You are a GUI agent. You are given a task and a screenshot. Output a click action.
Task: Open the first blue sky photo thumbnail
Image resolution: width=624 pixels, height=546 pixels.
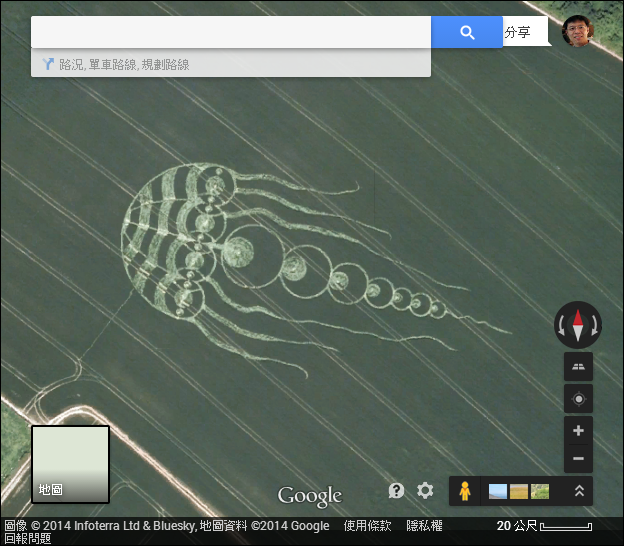click(497, 491)
